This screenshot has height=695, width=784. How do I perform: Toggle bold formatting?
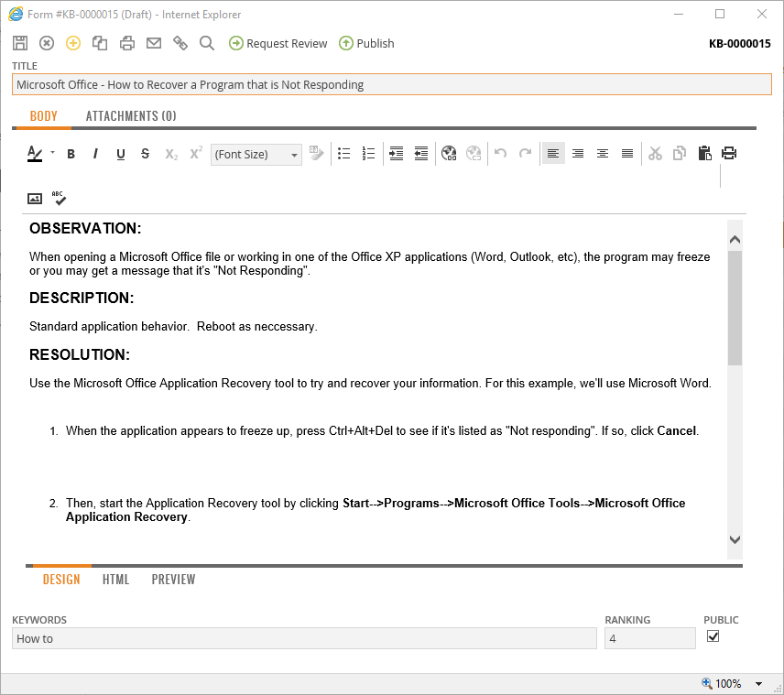pos(71,154)
